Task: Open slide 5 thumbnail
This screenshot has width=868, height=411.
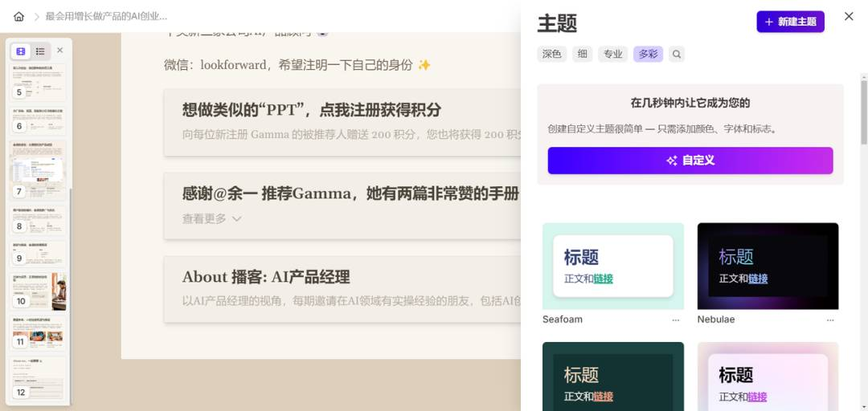Action: tap(39, 83)
